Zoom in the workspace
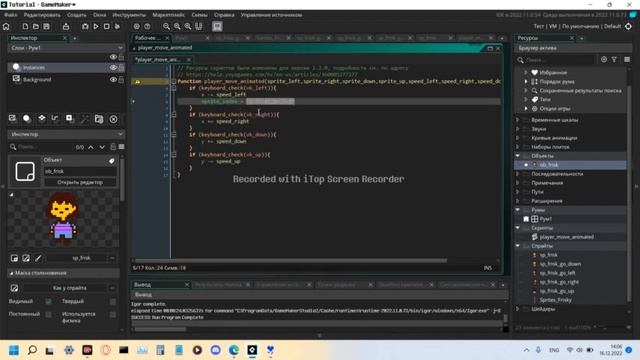Image resolution: width=640 pixels, height=360 pixels. pyautogui.click(x=188, y=27)
